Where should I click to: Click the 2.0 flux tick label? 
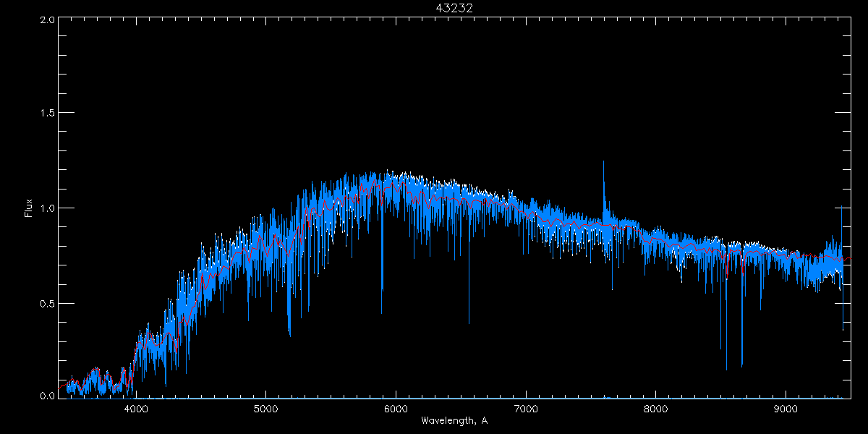pyautogui.click(x=47, y=20)
